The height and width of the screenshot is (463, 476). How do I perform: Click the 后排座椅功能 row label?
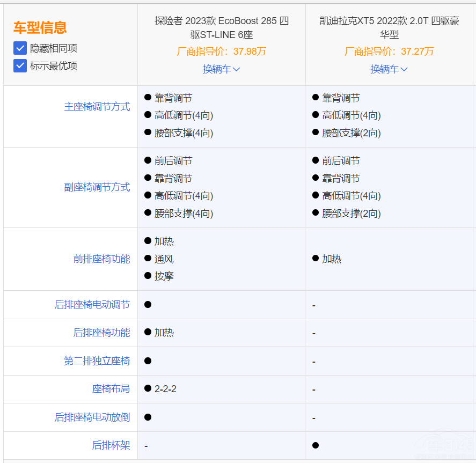click(101, 333)
